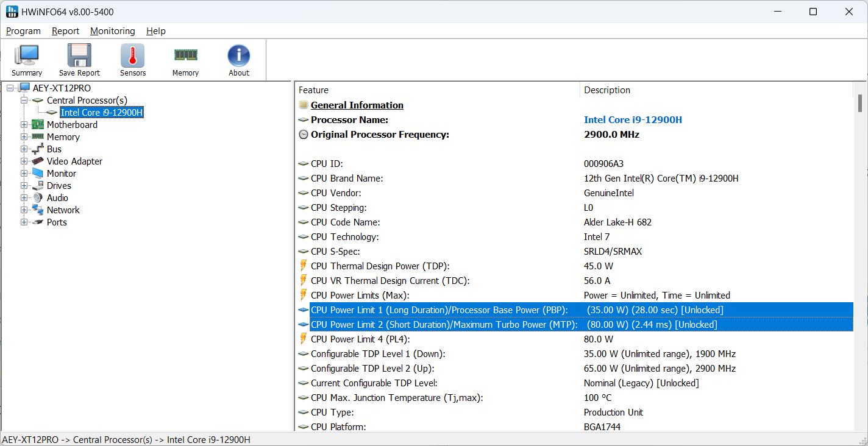Select the CPU Power Limit 1 (Long Duration) row
Image resolution: width=868 pixels, height=446 pixels.
[574, 310]
